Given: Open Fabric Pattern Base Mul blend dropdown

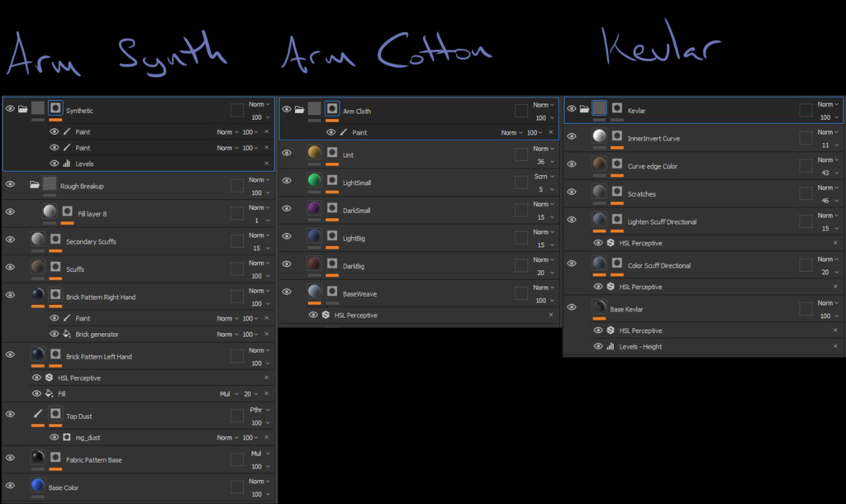Looking at the screenshot, I should [x=259, y=454].
